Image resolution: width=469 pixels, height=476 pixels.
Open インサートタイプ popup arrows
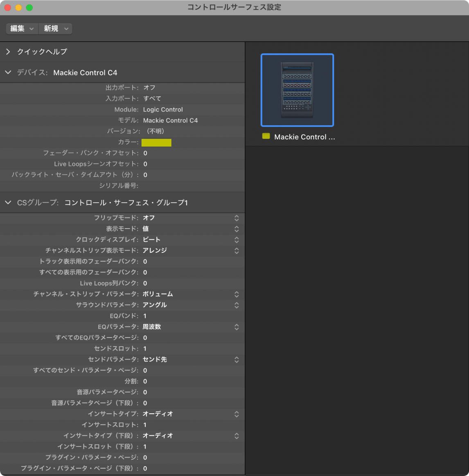[237, 414]
